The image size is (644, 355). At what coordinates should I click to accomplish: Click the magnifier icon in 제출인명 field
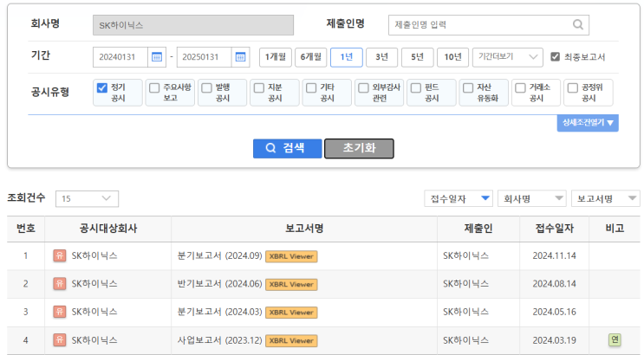point(578,24)
